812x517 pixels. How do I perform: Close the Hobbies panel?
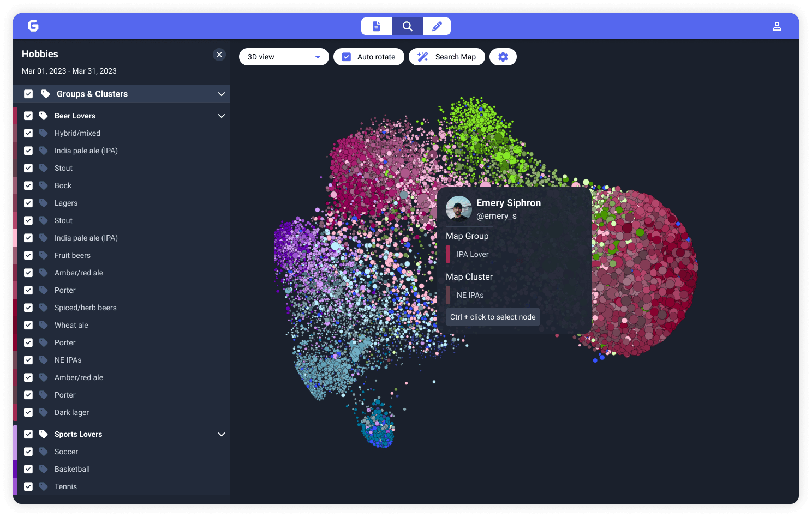click(219, 55)
